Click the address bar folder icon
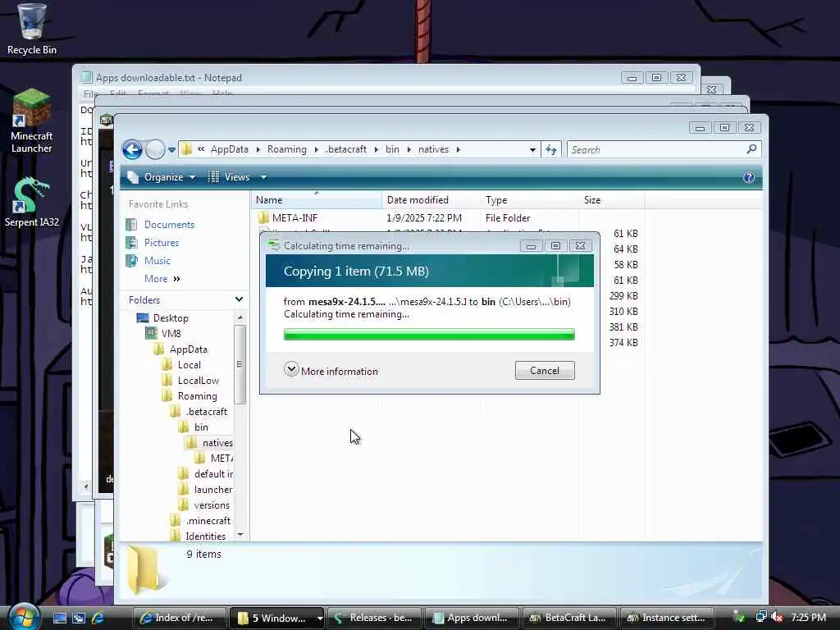840x630 pixels. click(x=186, y=149)
